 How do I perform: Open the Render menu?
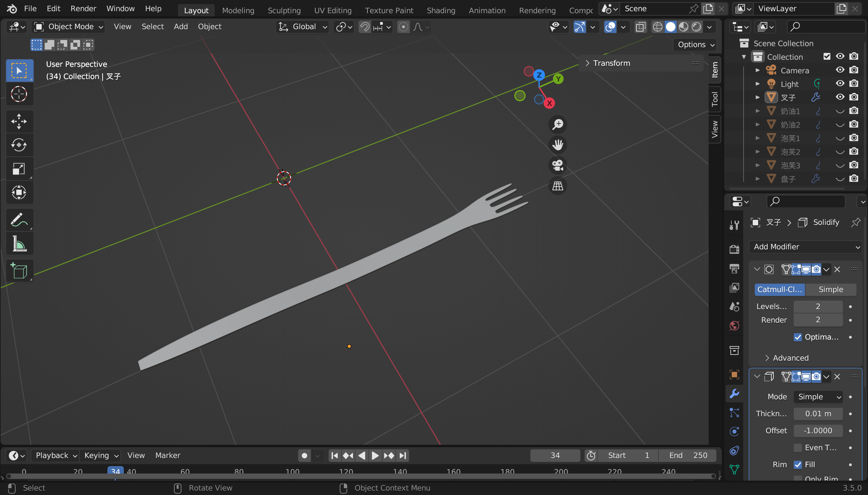[x=83, y=8]
